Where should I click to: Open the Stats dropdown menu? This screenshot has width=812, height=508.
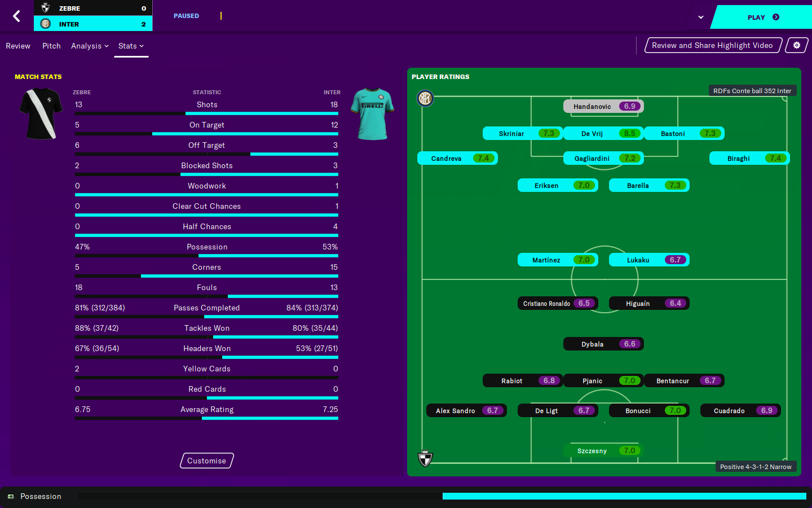[131, 46]
